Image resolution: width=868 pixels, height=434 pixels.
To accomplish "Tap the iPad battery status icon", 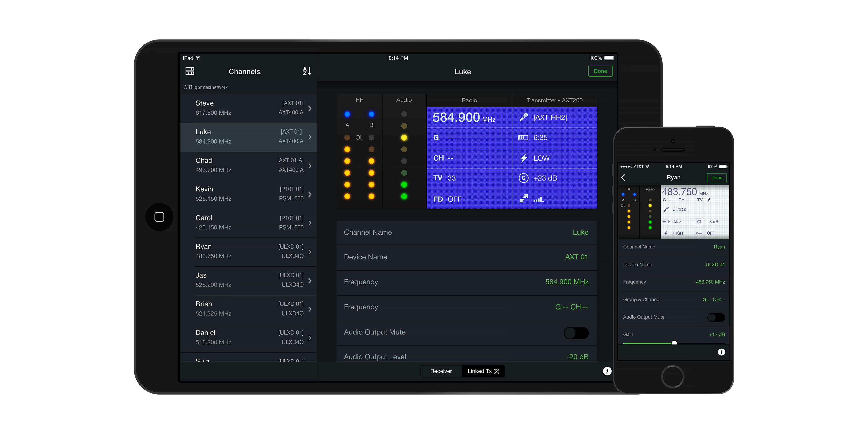I will coord(609,58).
